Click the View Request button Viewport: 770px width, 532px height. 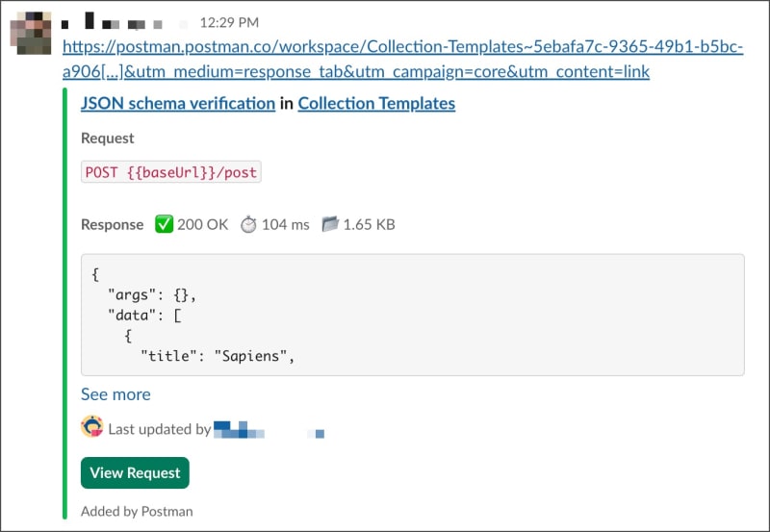click(x=135, y=472)
